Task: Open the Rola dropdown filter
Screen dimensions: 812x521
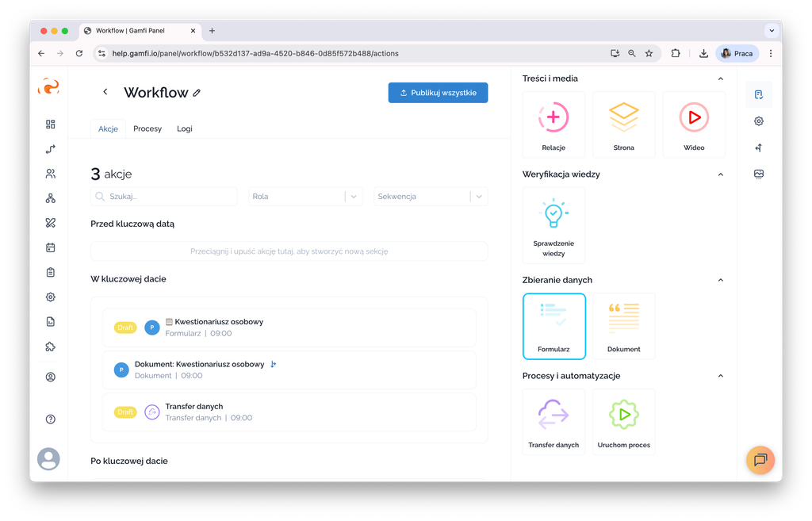Action: [305, 197]
